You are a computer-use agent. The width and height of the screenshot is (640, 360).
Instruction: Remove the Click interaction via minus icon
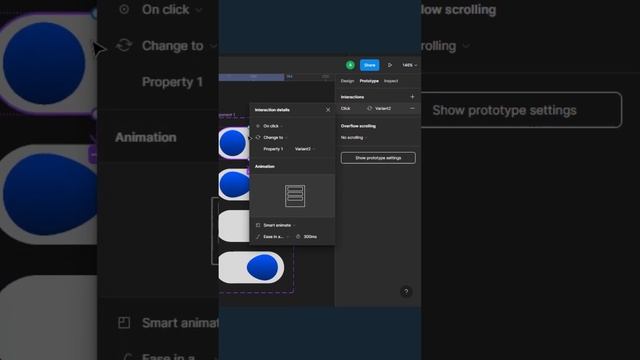[412, 109]
